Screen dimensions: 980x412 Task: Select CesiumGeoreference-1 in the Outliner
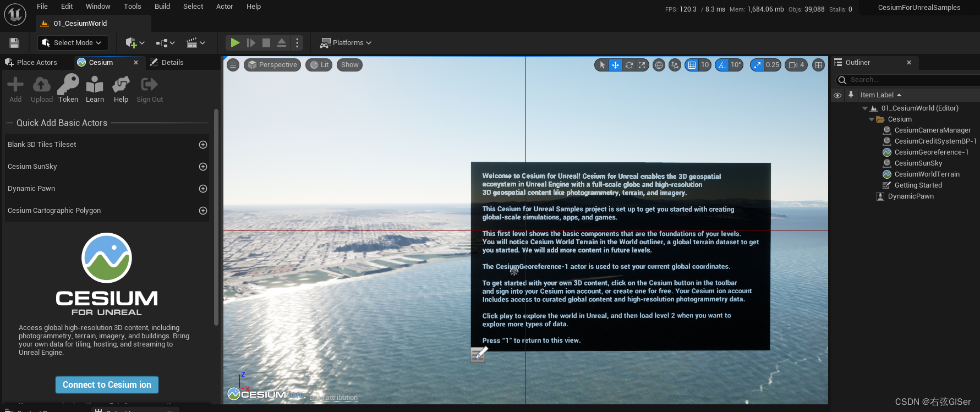click(931, 152)
